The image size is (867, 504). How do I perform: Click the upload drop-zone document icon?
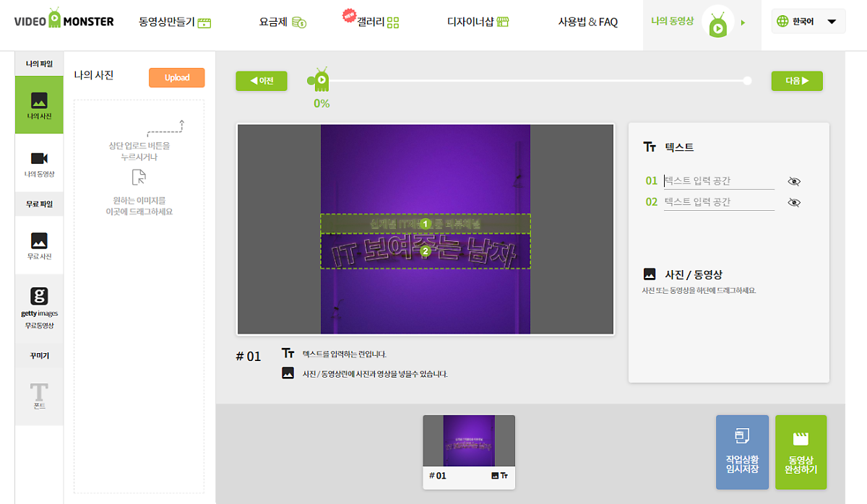click(139, 178)
